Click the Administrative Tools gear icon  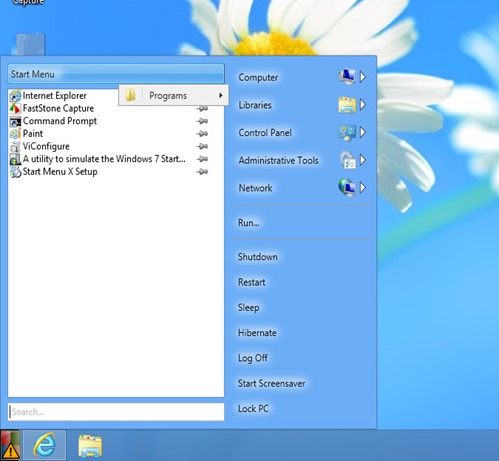tap(347, 160)
